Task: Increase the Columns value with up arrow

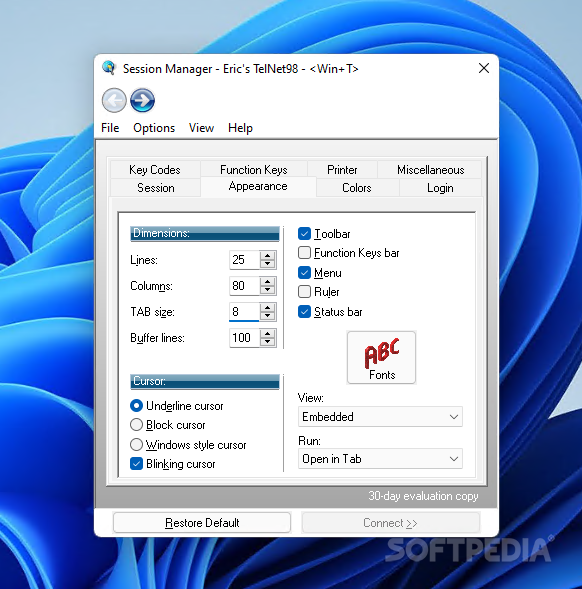Action: tap(268, 281)
